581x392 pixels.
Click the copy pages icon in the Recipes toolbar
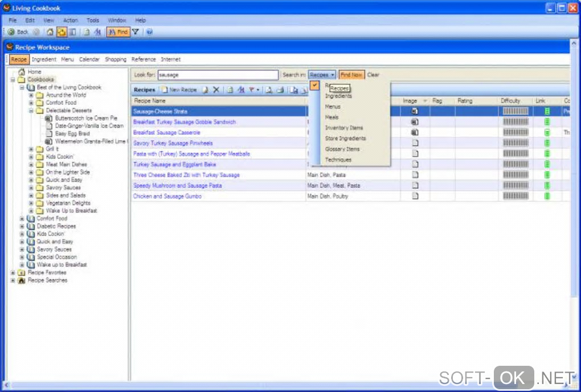point(294,90)
